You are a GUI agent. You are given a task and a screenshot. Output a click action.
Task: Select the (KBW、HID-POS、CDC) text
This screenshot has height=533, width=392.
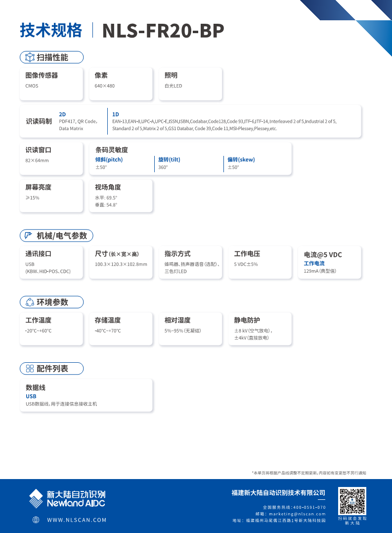tap(48, 271)
